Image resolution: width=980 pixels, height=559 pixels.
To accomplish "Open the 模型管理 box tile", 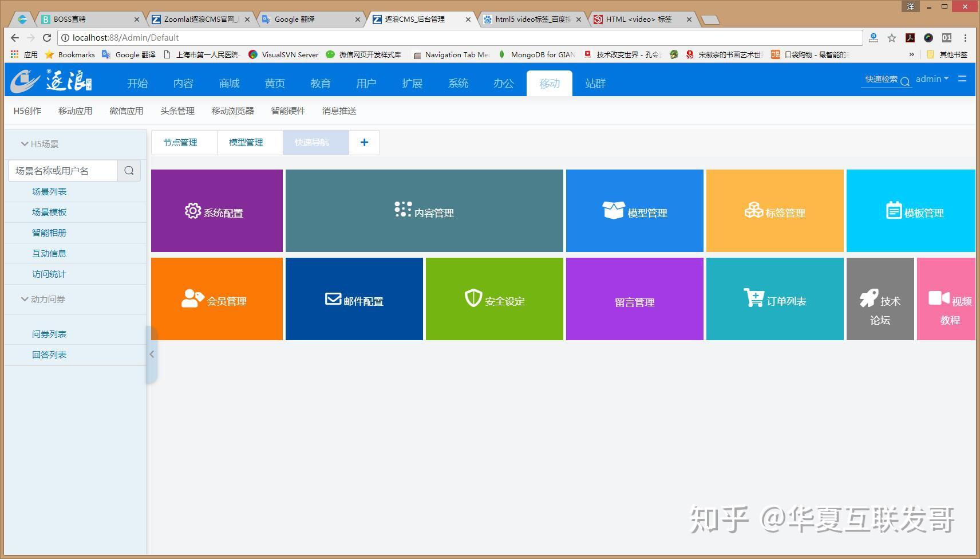I will coord(635,211).
